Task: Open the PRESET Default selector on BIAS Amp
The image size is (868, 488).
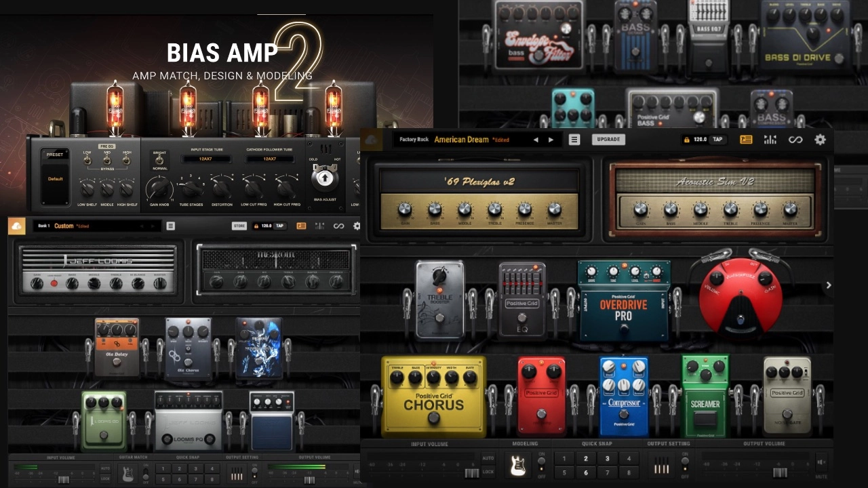Action: click(55, 176)
